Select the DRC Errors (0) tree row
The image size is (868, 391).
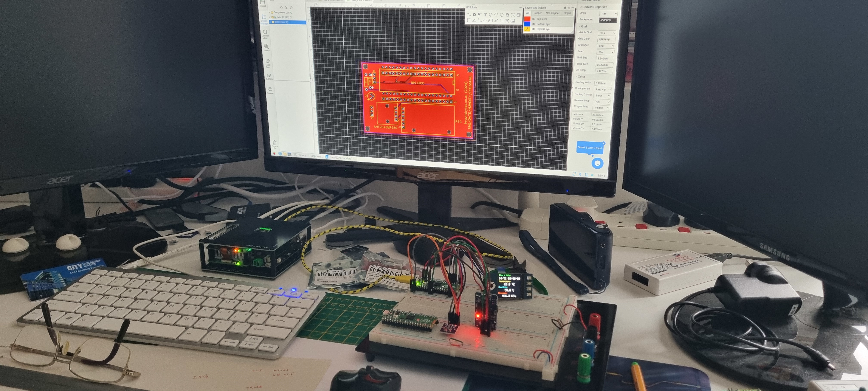(x=287, y=22)
